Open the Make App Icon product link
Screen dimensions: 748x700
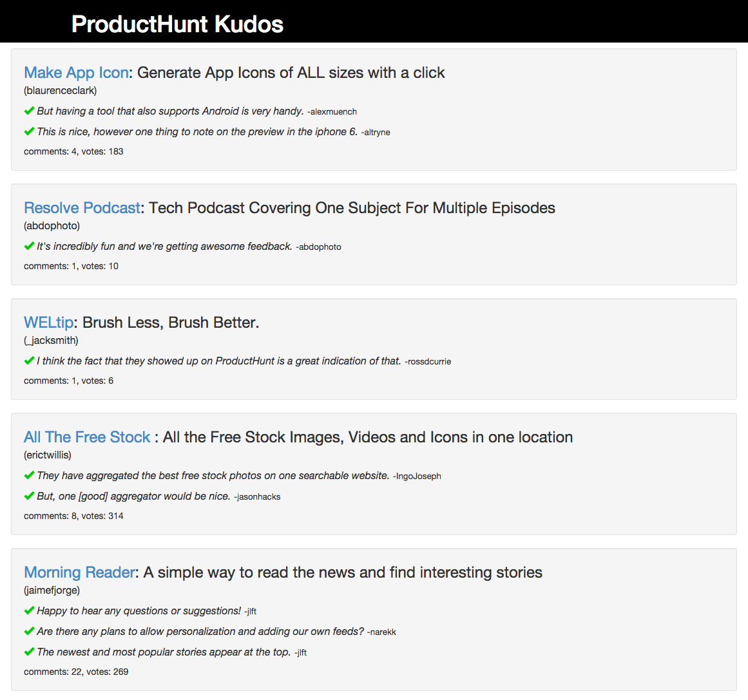pyautogui.click(x=75, y=72)
